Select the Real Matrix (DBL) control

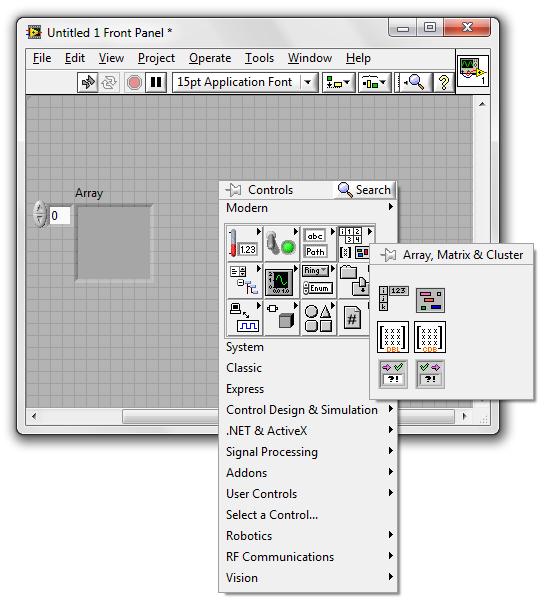393,337
